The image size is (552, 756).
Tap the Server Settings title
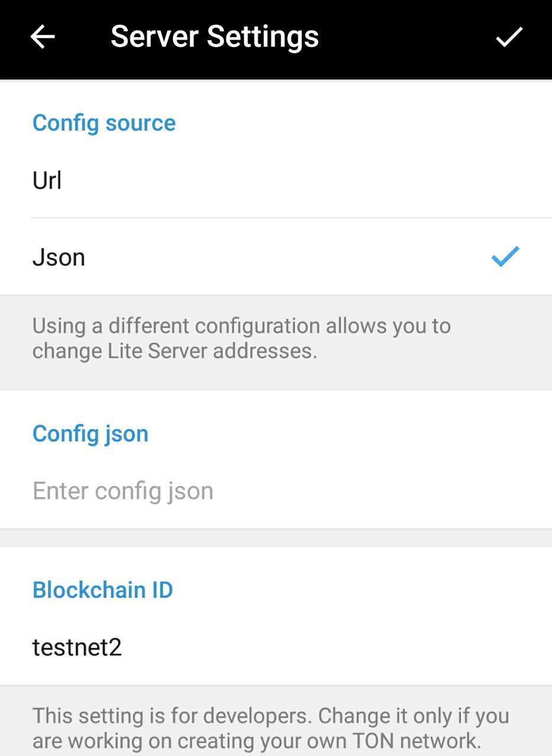tap(215, 37)
